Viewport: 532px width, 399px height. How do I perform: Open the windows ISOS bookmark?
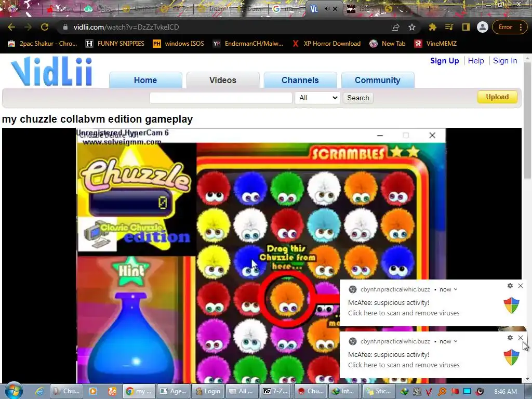point(179,44)
